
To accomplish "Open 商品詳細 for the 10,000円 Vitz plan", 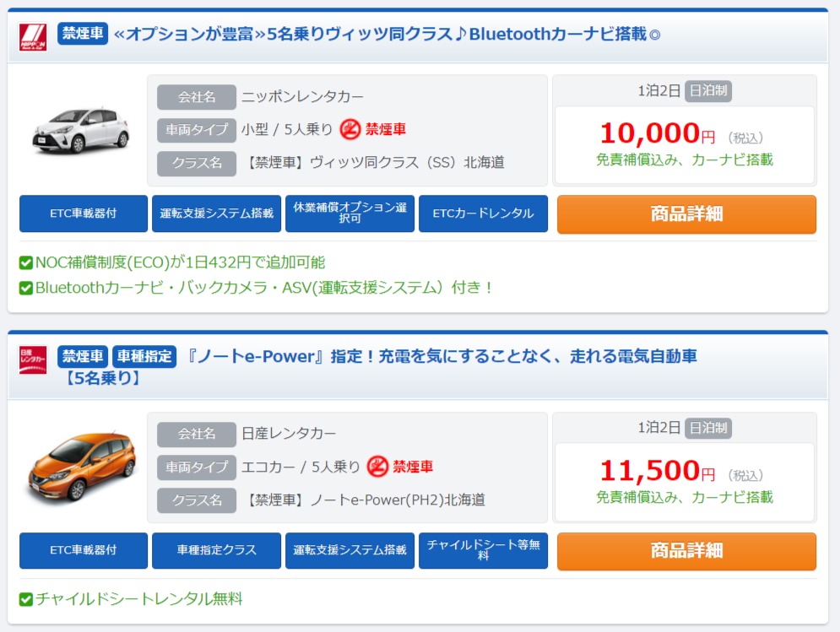I will [686, 214].
